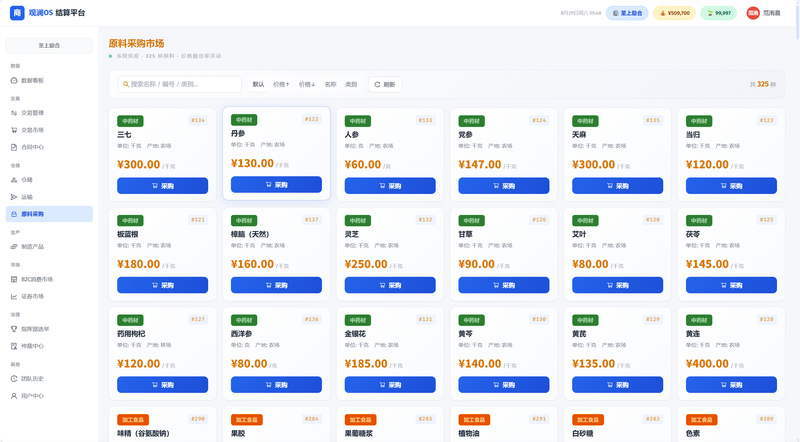
Task: Open 用户中心 person icon in sidebar
Action: tap(14, 396)
